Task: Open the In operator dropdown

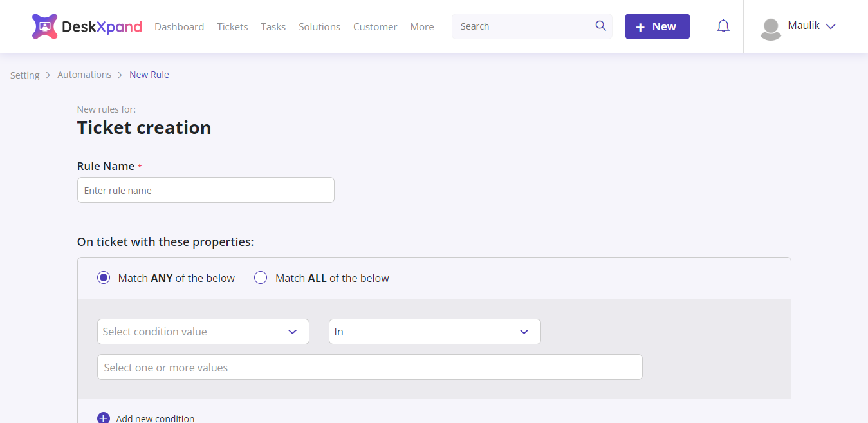Action: (x=434, y=331)
